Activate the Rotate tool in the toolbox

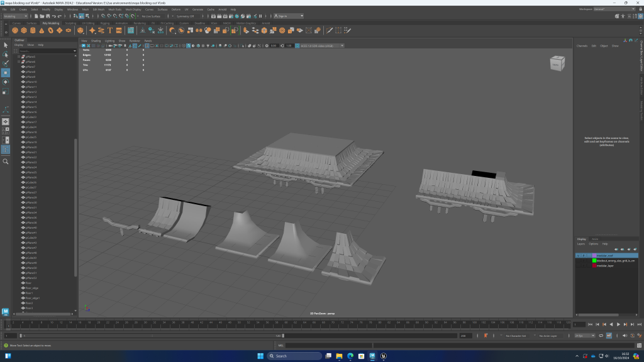tap(6, 82)
